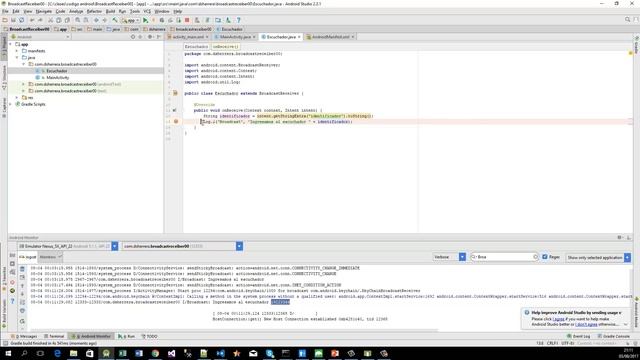Click the Sync refresh toolbar icon
Viewport: 640px width, 360px height.
[x=21, y=20]
